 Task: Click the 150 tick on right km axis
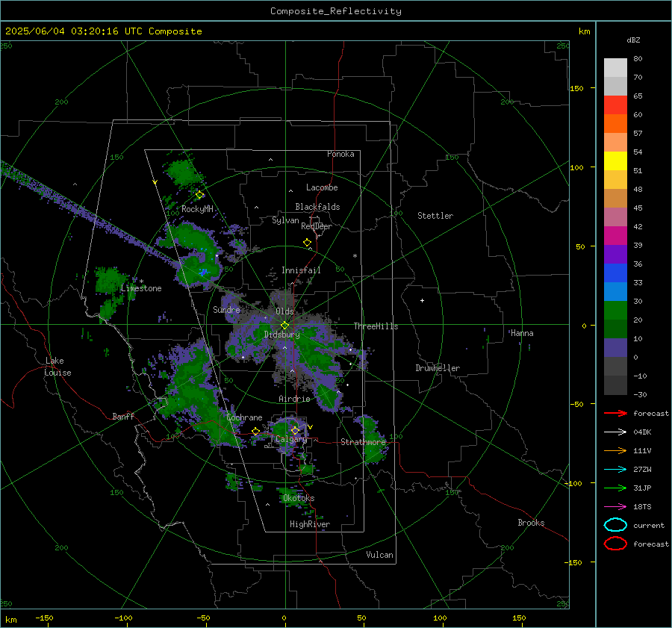tap(576, 88)
